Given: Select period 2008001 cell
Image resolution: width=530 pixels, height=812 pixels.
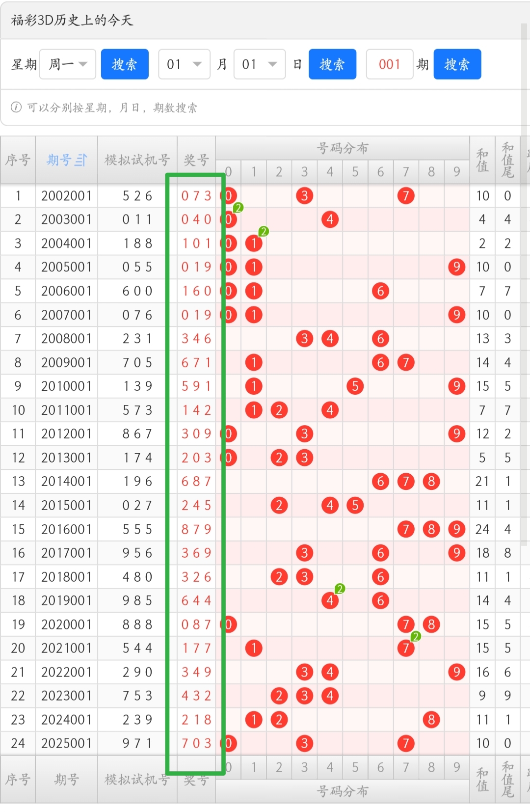Looking at the screenshot, I should 67,339.
